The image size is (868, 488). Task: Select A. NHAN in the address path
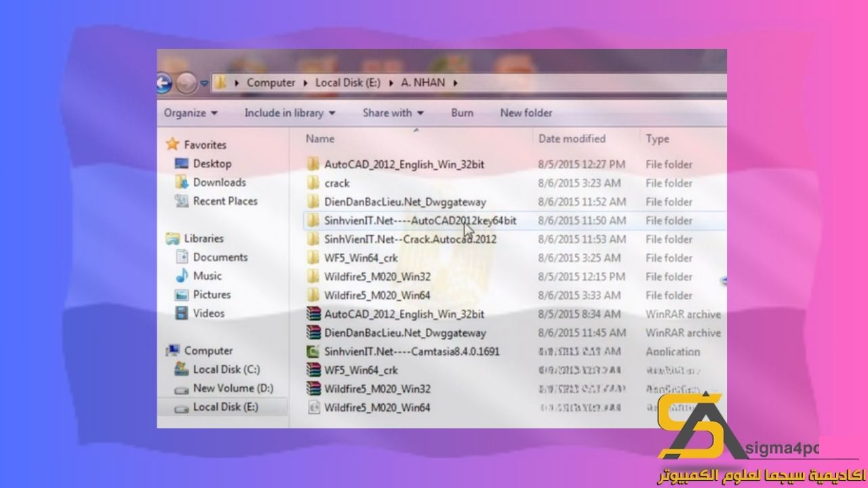(423, 83)
